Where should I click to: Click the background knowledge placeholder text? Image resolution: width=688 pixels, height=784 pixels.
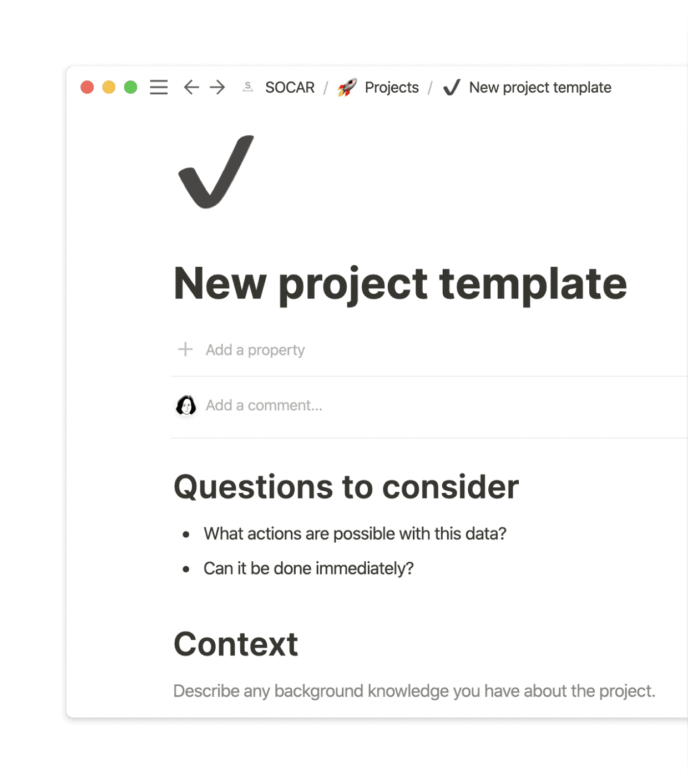click(x=414, y=691)
